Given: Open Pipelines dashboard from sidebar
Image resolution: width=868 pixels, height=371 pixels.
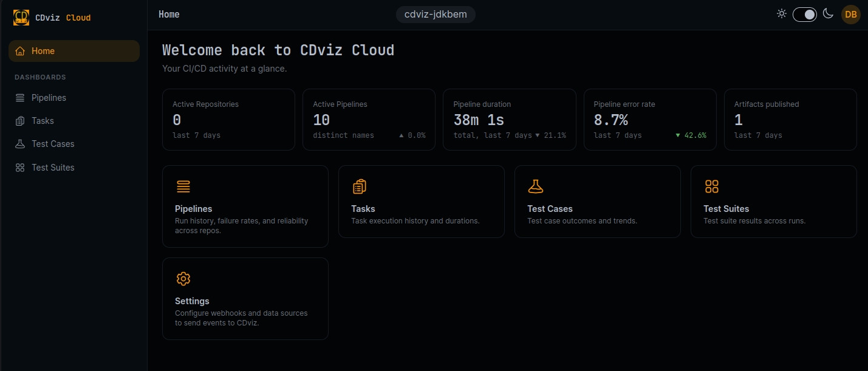Looking at the screenshot, I should (x=74, y=98).
